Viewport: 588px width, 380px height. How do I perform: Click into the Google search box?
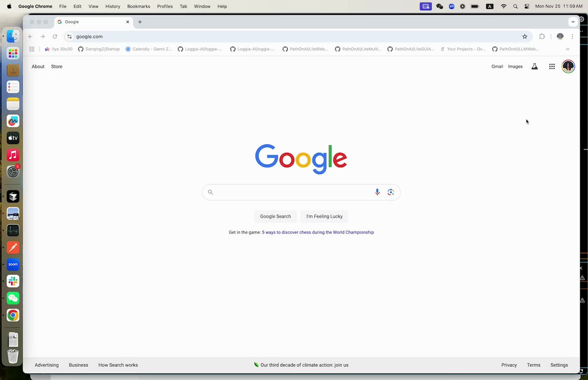(301, 192)
